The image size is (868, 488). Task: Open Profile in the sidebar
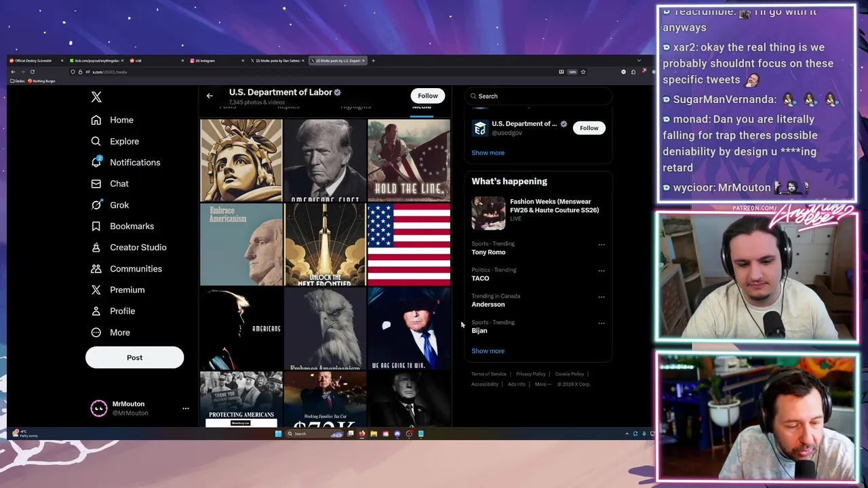113,311
